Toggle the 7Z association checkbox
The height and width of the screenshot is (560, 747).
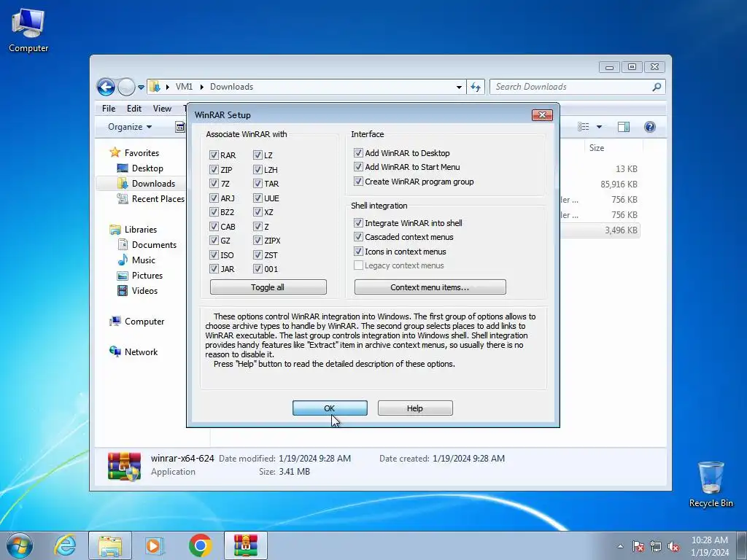[214, 183]
